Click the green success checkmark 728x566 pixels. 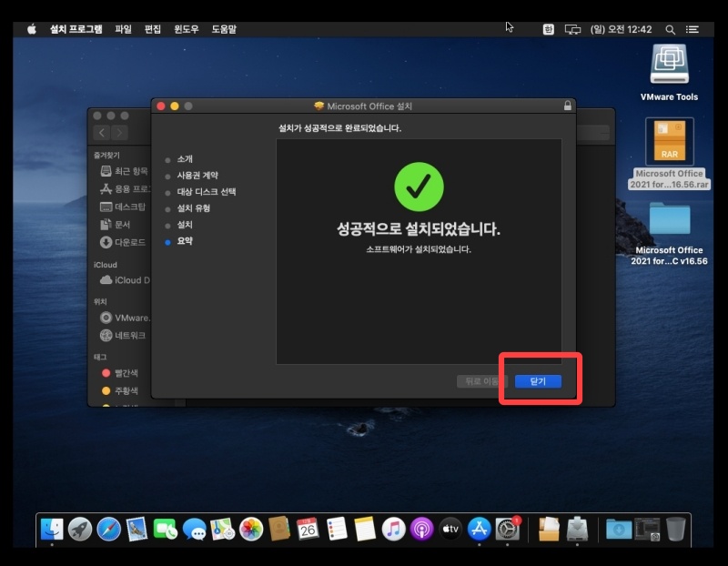tap(419, 187)
